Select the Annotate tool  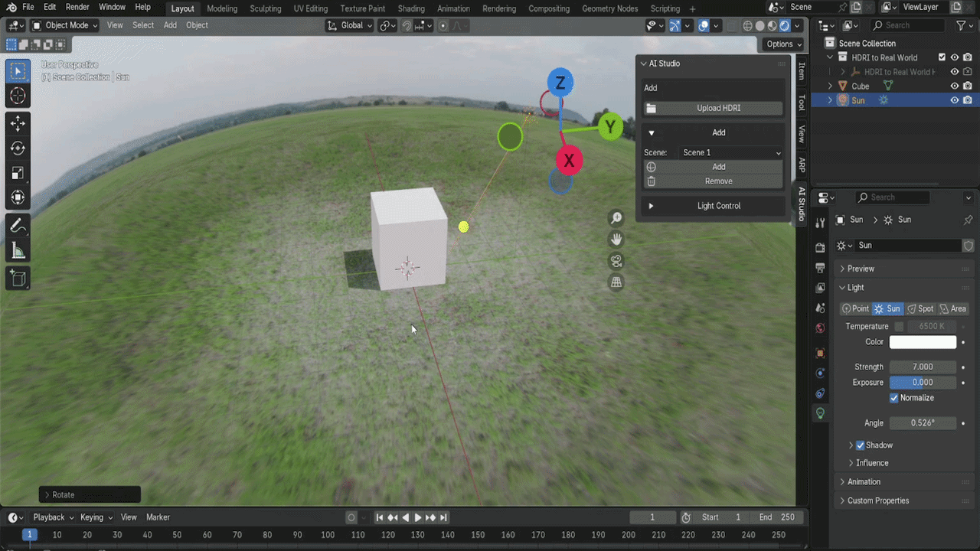[x=18, y=226]
